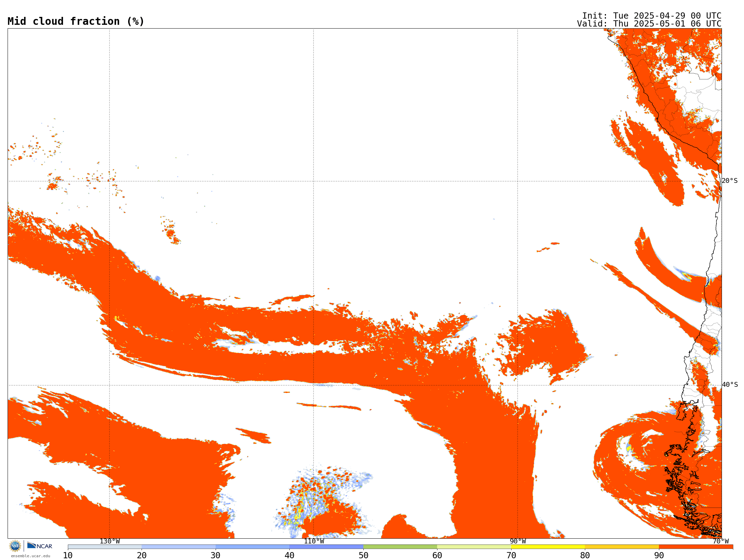Viewport: 744px width, 560px height.
Task: Click the 110°W longitude label
Action: 314,541
